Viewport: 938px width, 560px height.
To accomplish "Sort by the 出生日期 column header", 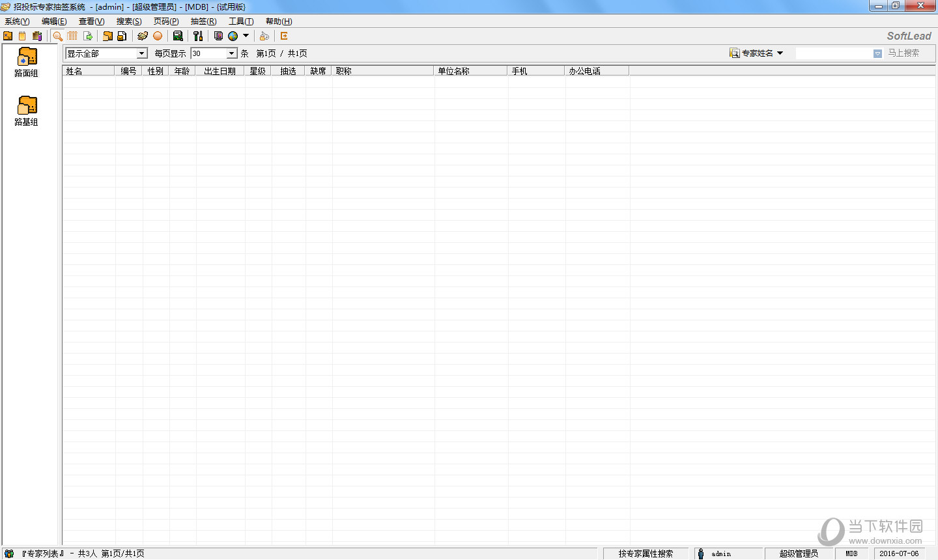I will tap(220, 71).
